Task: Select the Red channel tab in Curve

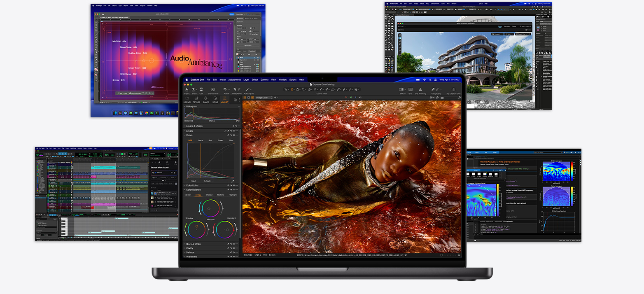Action: coord(210,140)
